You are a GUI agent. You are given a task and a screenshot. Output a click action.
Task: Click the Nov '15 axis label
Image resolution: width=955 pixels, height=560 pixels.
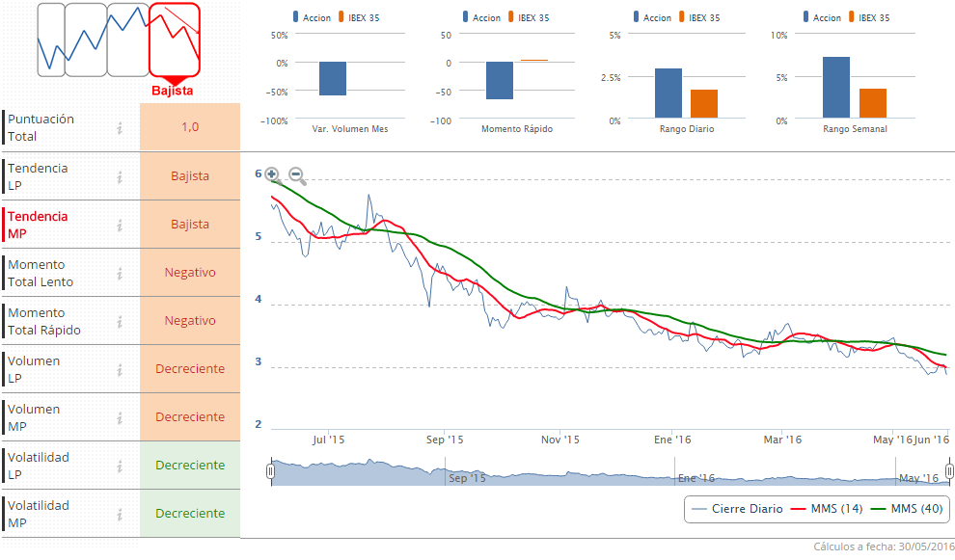560,440
